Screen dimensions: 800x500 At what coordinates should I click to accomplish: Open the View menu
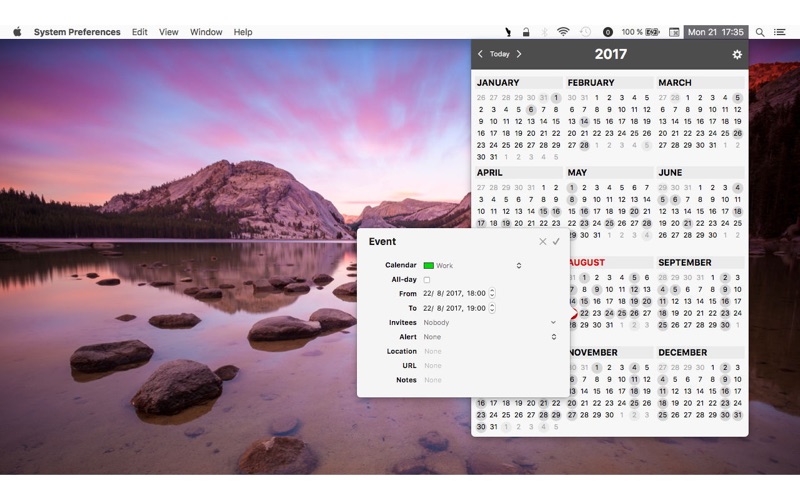[168, 32]
